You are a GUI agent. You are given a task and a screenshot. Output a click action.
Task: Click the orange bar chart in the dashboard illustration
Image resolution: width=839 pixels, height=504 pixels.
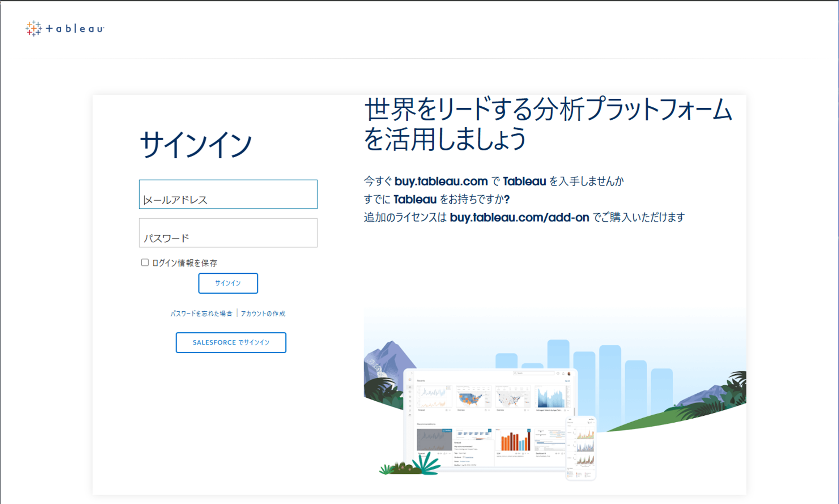click(514, 440)
